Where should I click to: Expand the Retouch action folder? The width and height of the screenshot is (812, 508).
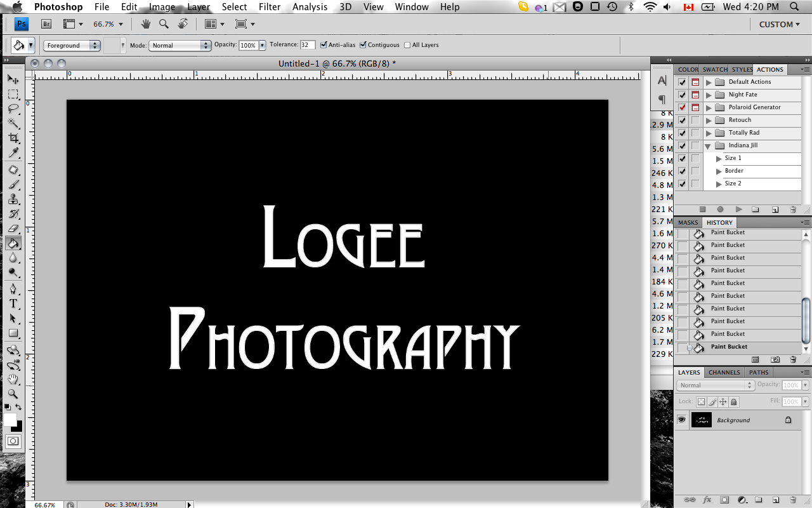(x=709, y=120)
